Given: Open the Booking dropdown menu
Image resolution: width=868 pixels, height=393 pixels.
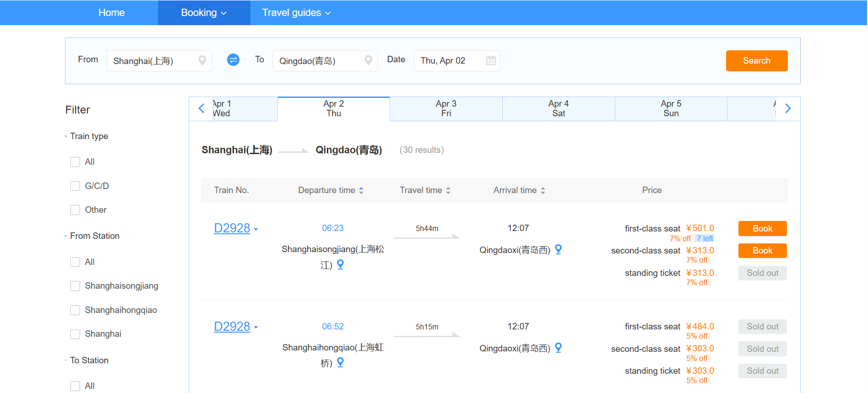Looking at the screenshot, I should pos(204,13).
